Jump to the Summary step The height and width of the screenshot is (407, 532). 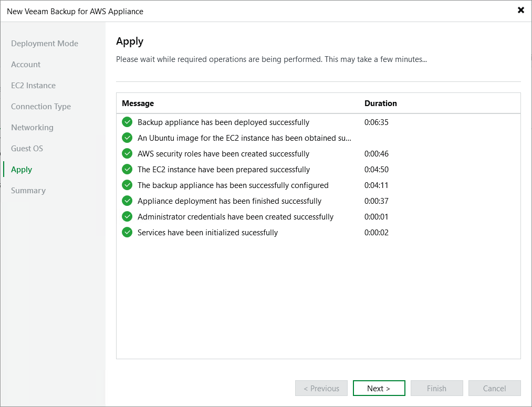[28, 191]
